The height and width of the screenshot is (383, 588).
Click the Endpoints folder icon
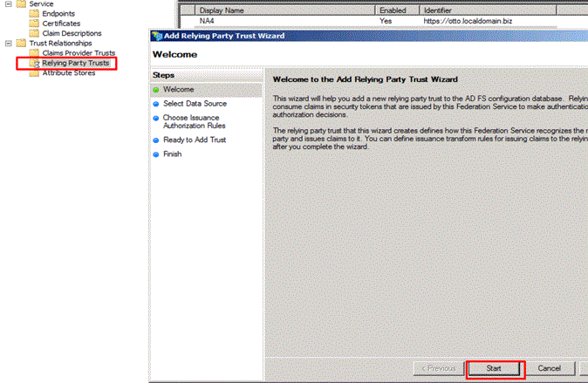(35, 14)
